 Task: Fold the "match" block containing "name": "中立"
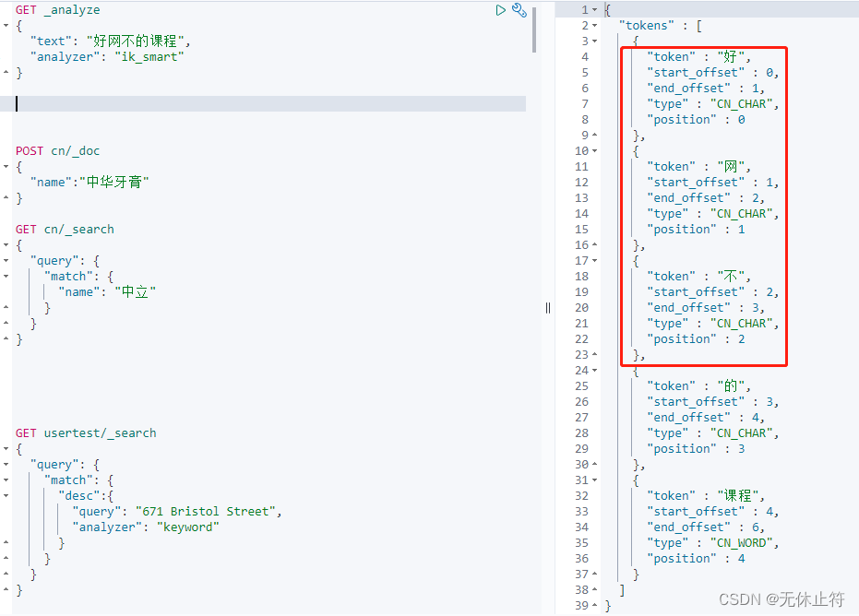click(6, 277)
